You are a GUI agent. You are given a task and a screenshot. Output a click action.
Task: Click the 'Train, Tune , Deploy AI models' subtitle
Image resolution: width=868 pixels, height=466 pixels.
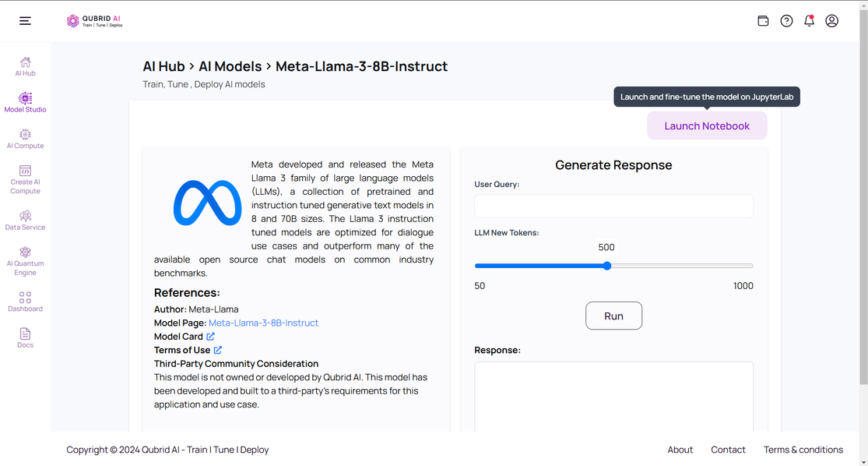pyautogui.click(x=204, y=84)
